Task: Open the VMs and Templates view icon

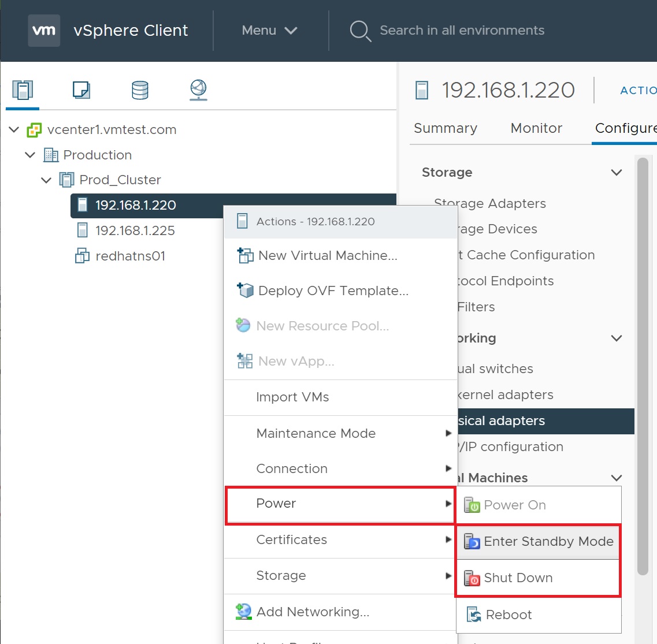Action: coord(81,90)
